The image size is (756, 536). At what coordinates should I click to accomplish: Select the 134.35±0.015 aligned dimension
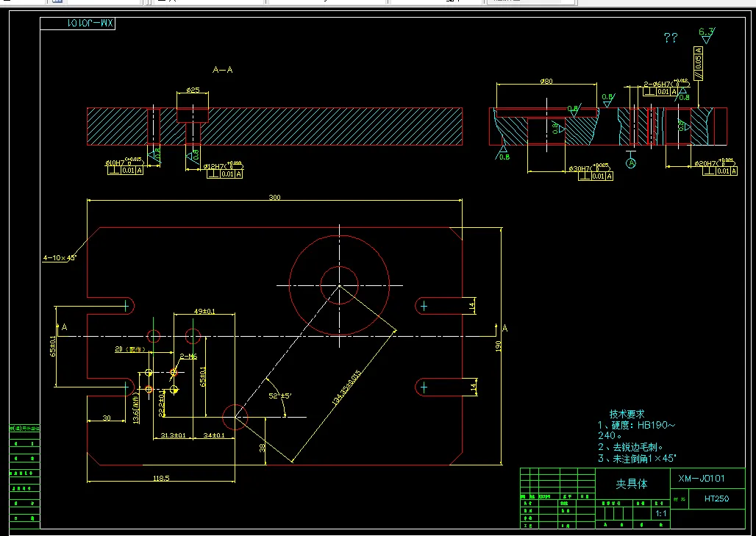[346, 386]
